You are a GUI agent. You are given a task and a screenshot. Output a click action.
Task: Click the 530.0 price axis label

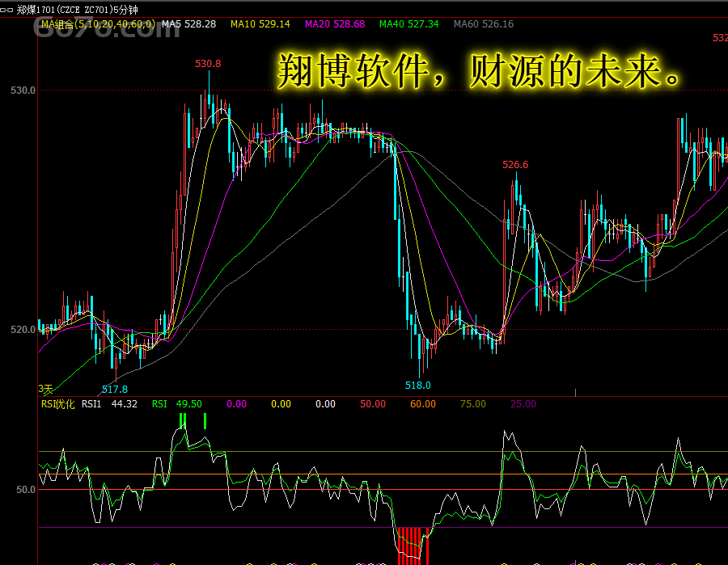pyautogui.click(x=23, y=91)
